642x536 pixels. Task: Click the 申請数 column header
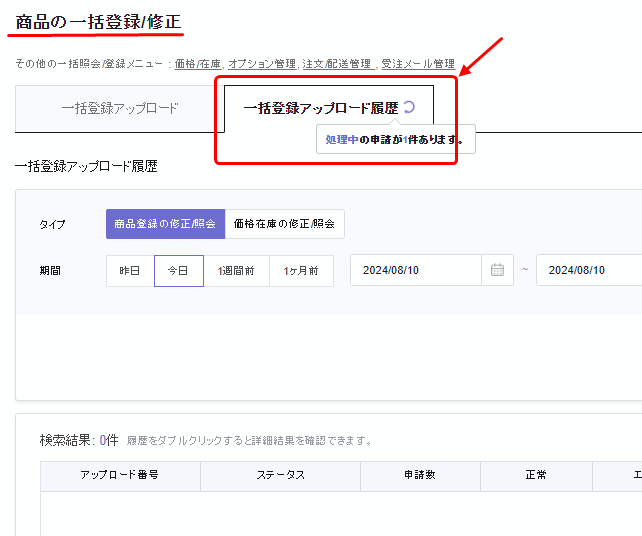tap(420, 476)
